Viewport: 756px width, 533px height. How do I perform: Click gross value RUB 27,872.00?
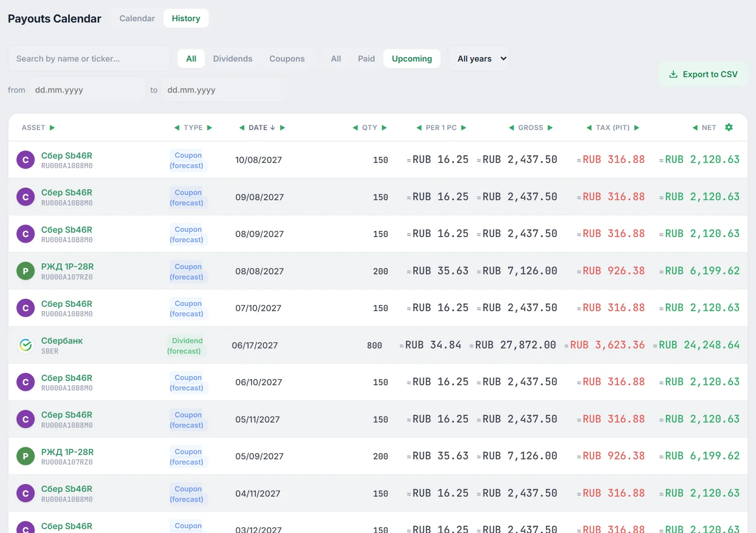point(513,345)
